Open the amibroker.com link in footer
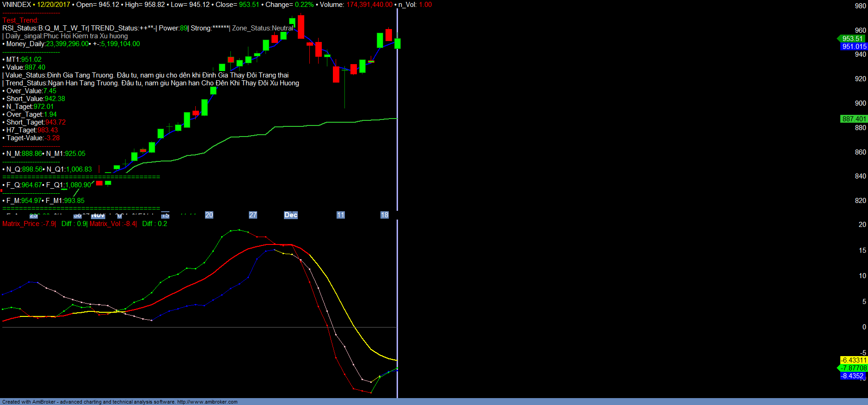Screen dimensions: 868x405 coord(207,402)
